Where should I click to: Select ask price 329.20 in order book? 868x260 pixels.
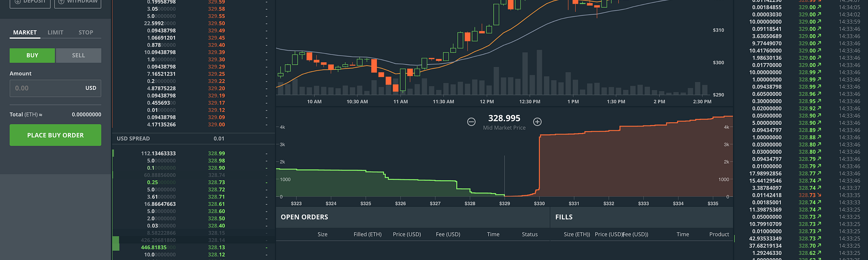(216, 88)
